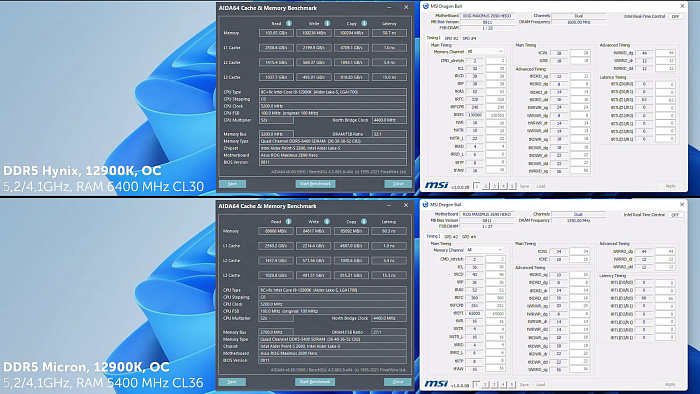Click the Read info icon in bottom AIDA64 window

click(x=289, y=221)
